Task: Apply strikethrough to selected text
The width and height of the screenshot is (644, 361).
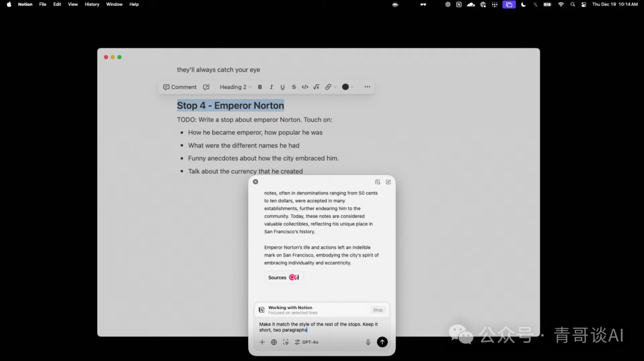Action: (x=293, y=87)
